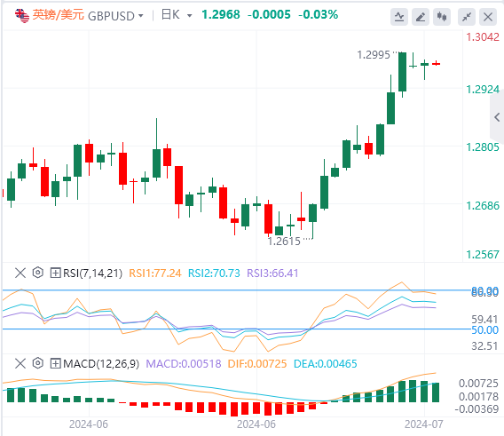Click the RSI3:66.41 value
This screenshot has width=504, height=436.
tap(272, 273)
